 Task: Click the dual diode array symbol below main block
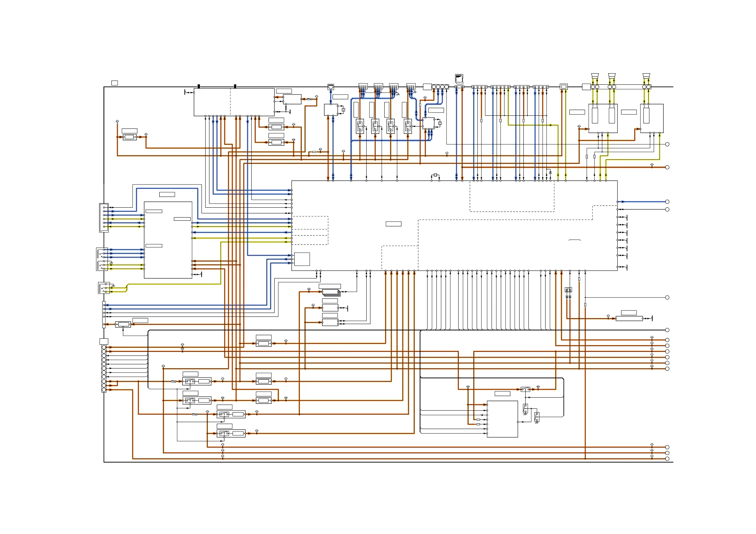coord(568,290)
